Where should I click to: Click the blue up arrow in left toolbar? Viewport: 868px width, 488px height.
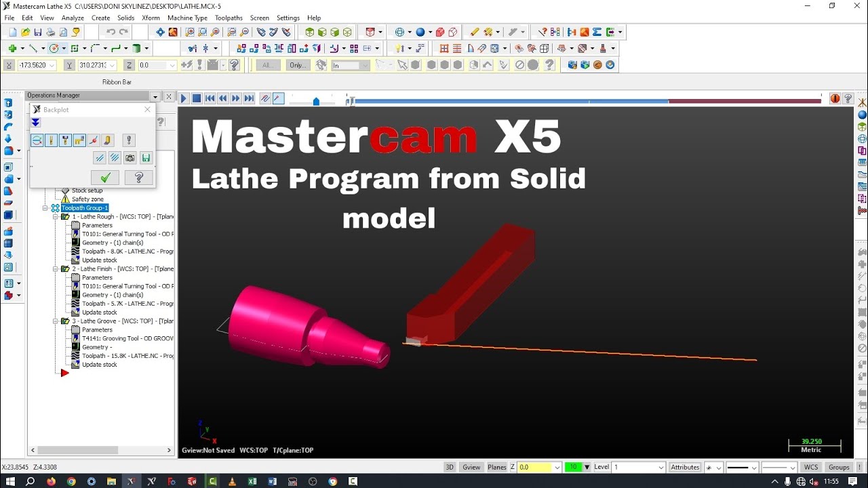click(x=9, y=103)
